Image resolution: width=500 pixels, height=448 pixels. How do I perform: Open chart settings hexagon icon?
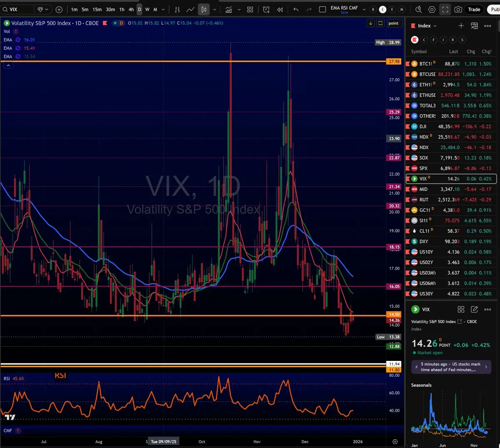432,9
